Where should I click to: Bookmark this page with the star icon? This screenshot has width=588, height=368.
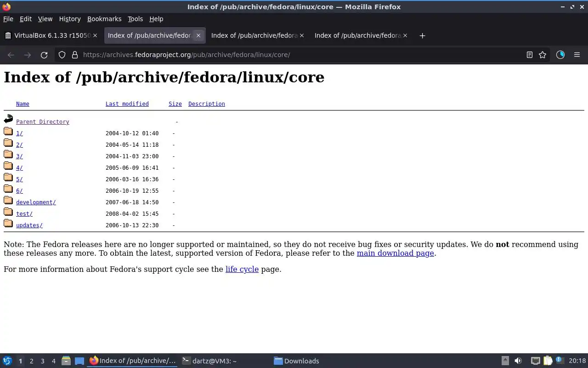click(543, 55)
